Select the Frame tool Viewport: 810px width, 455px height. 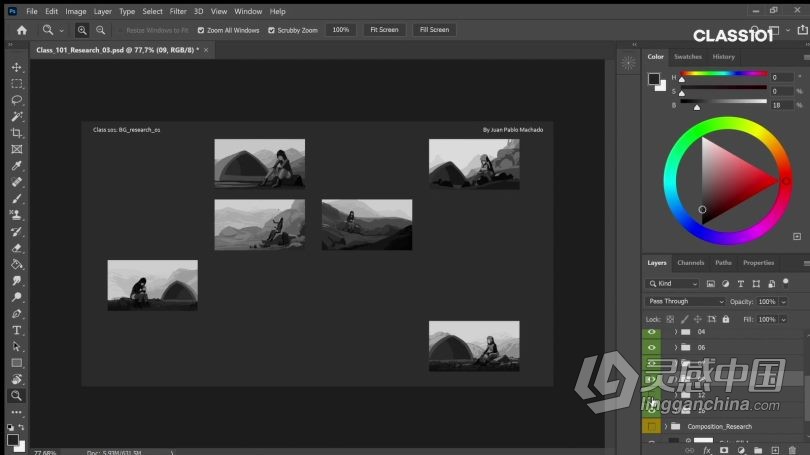tap(17, 149)
